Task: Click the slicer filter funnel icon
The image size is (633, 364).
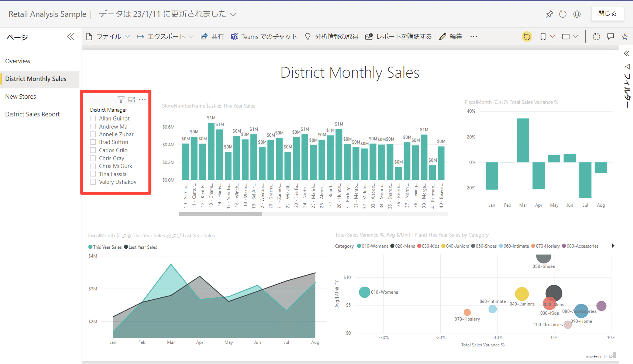Action: pos(121,100)
